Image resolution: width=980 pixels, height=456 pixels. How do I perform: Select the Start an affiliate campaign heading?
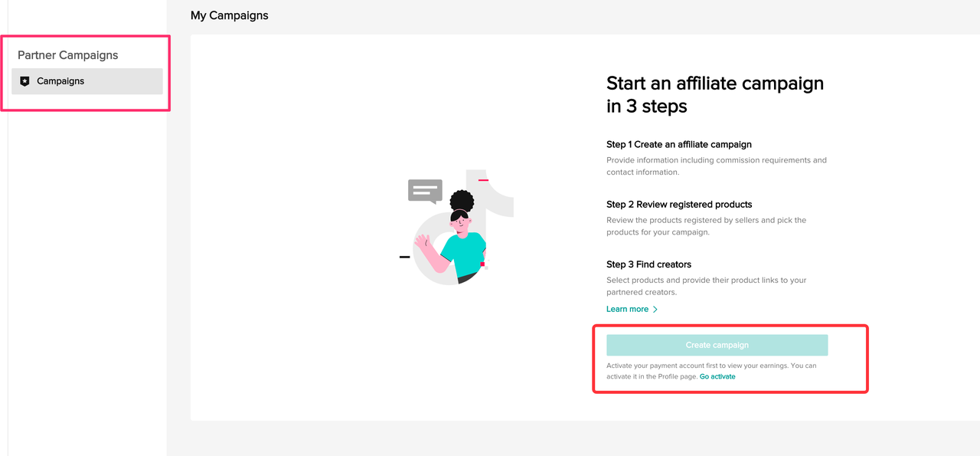[715, 94]
